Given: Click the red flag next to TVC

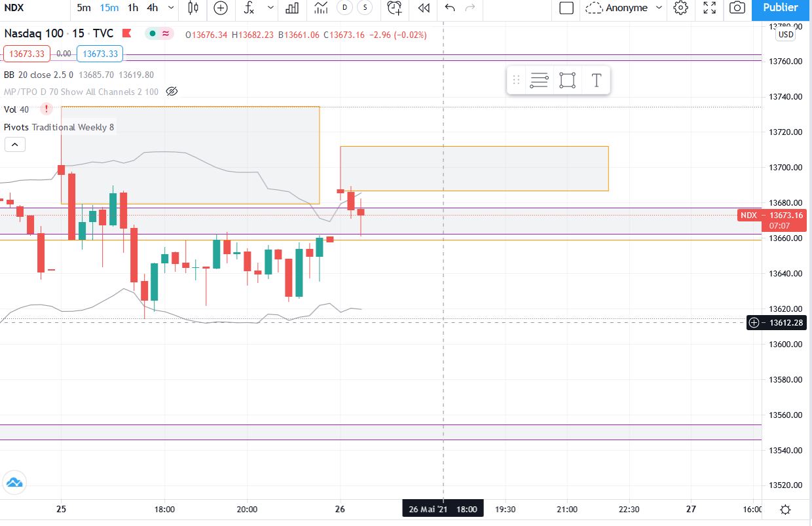Looking at the screenshot, I should [x=127, y=34].
